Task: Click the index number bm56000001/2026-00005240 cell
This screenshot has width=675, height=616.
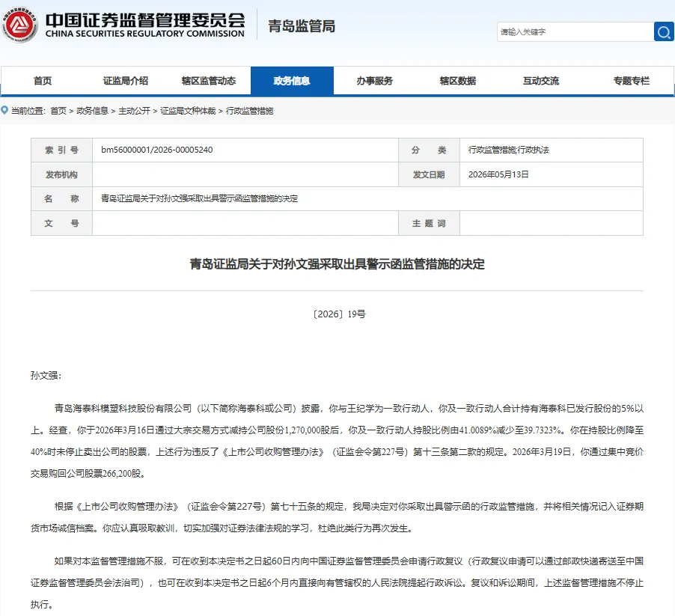Action: (245, 150)
